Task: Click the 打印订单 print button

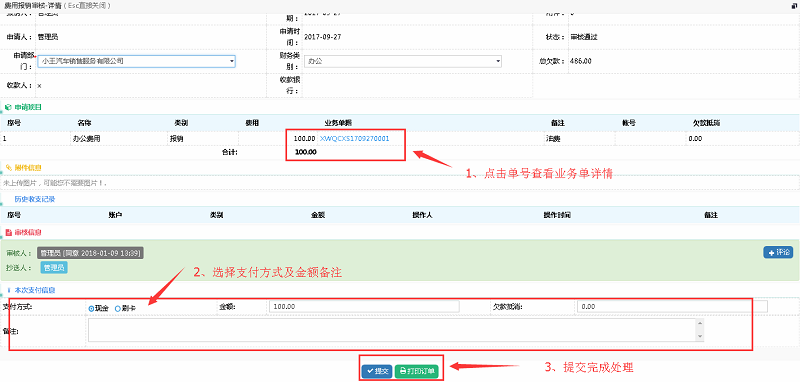Action: point(416,371)
